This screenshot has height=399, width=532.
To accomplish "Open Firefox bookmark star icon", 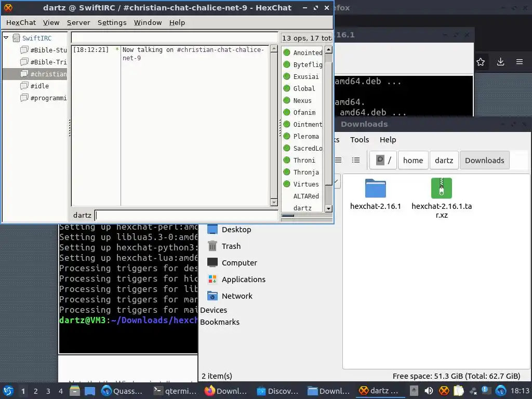I will [481, 62].
